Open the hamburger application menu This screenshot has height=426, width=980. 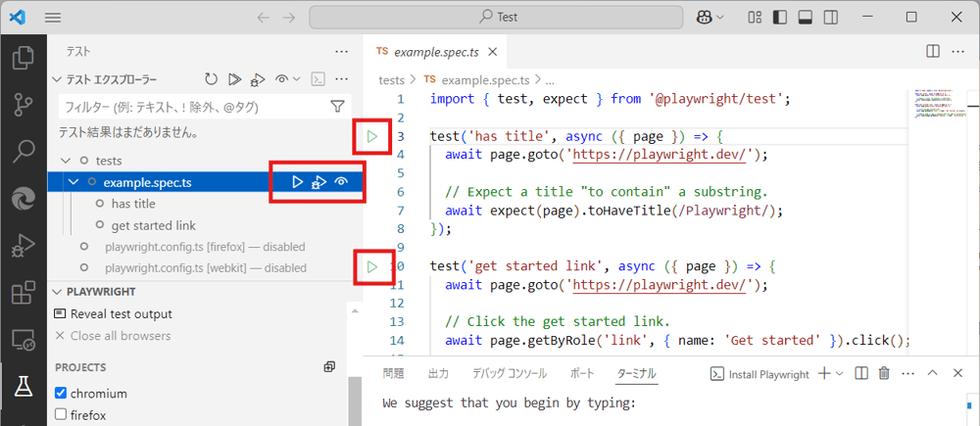coord(53,18)
